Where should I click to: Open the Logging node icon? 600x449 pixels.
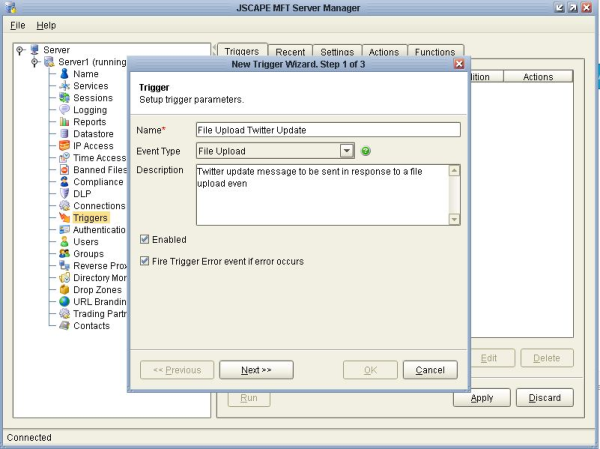[64, 110]
